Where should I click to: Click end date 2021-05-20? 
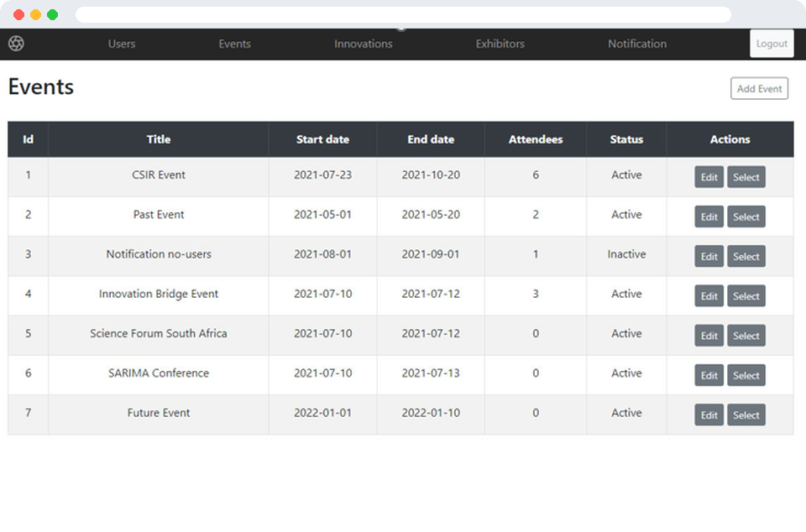431,215
